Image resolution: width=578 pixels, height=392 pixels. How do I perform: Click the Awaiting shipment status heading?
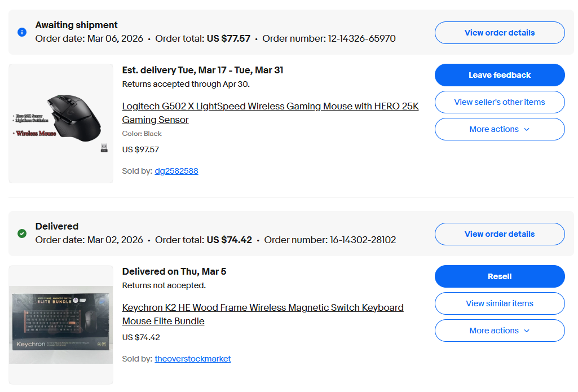point(77,25)
